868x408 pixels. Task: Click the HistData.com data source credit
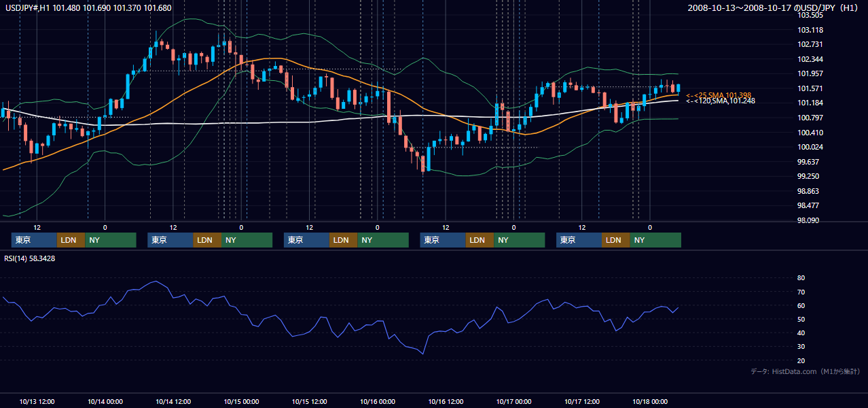(x=806, y=371)
